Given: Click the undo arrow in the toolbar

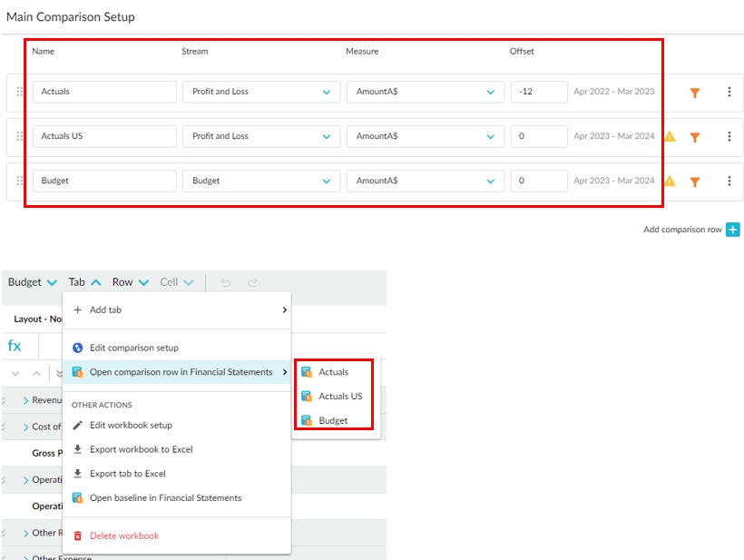Looking at the screenshot, I should click(225, 282).
